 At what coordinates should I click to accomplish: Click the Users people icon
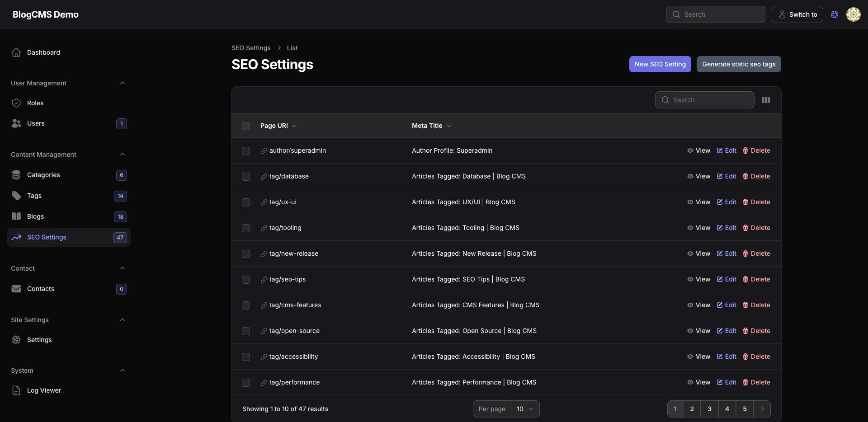[x=16, y=123]
